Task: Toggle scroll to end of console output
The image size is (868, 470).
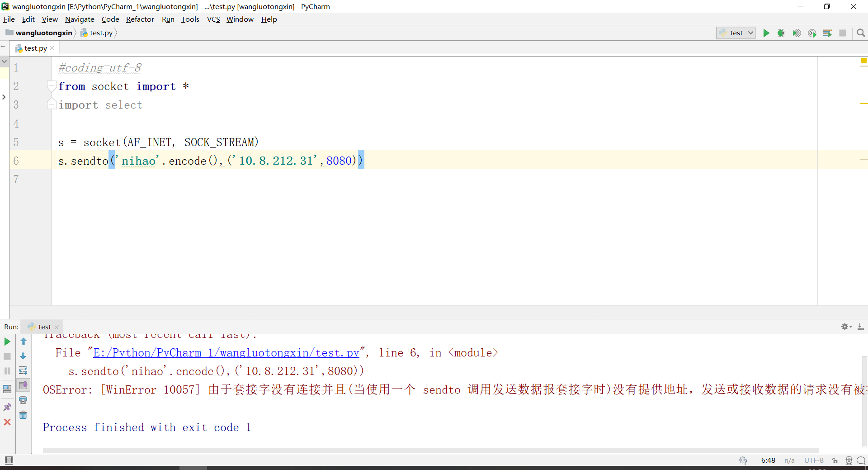Action: click(x=23, y=385)
